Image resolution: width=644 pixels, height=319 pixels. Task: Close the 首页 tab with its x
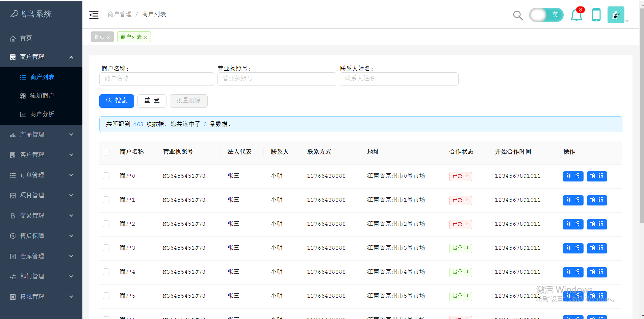(x=108, y=38)
